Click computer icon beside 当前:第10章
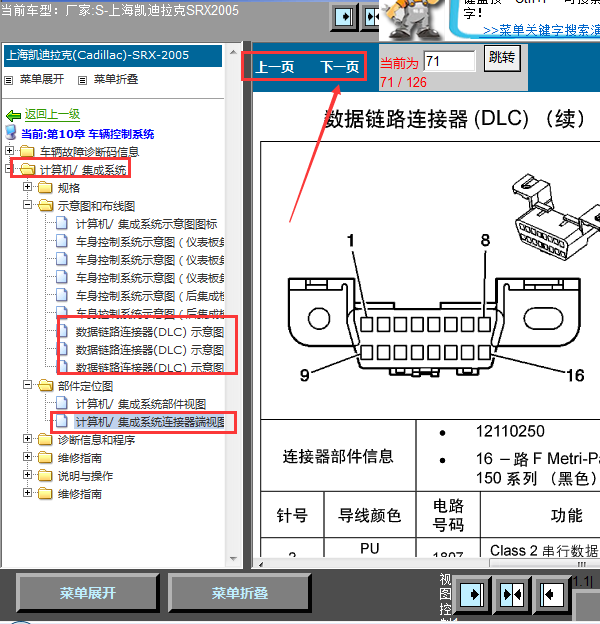The height and width of the screenshot is (624, 600). pyautogui.click(x=11, y=133)
